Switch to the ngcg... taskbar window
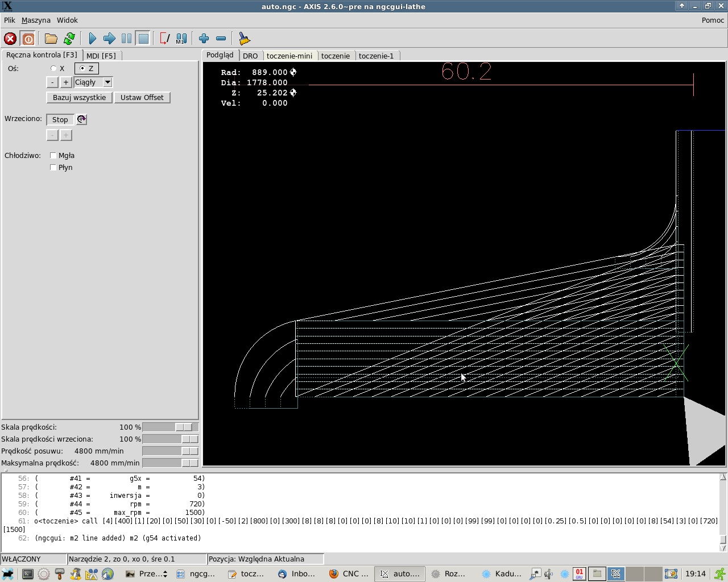Screen dimensions: 728x582 [196, 574]
